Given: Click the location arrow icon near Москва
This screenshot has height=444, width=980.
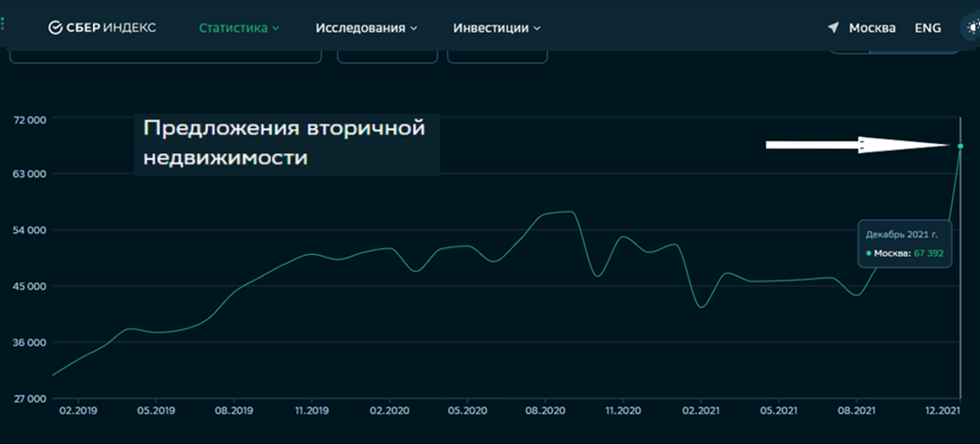Looking at the screenshot, I should tap(833, 27).
